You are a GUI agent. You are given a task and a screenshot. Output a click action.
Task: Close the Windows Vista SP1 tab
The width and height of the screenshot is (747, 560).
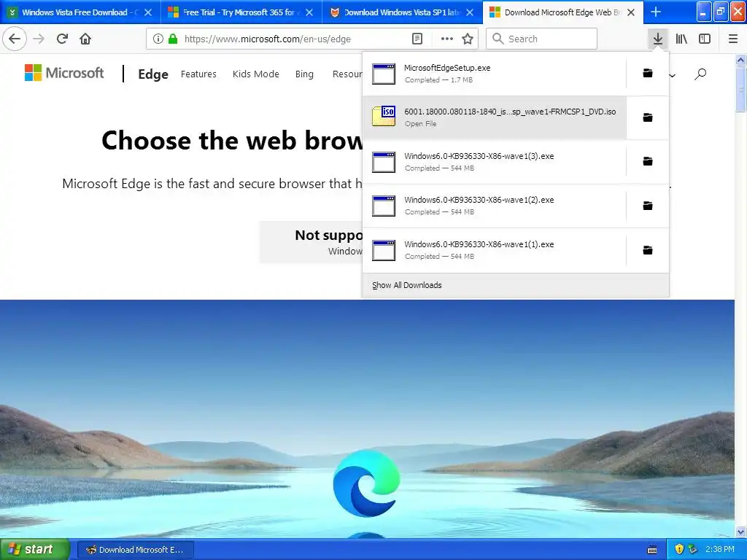click(470, 12)
